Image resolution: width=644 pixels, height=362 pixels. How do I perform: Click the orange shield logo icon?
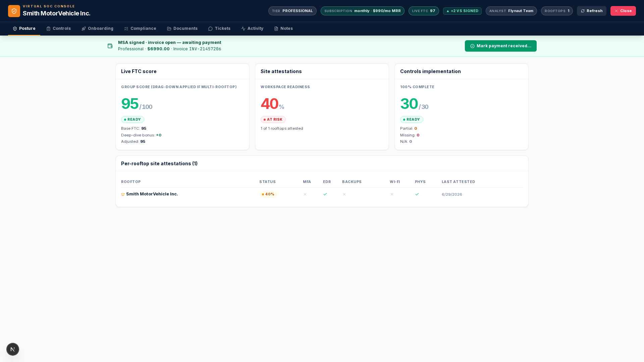tap(14, 11)
